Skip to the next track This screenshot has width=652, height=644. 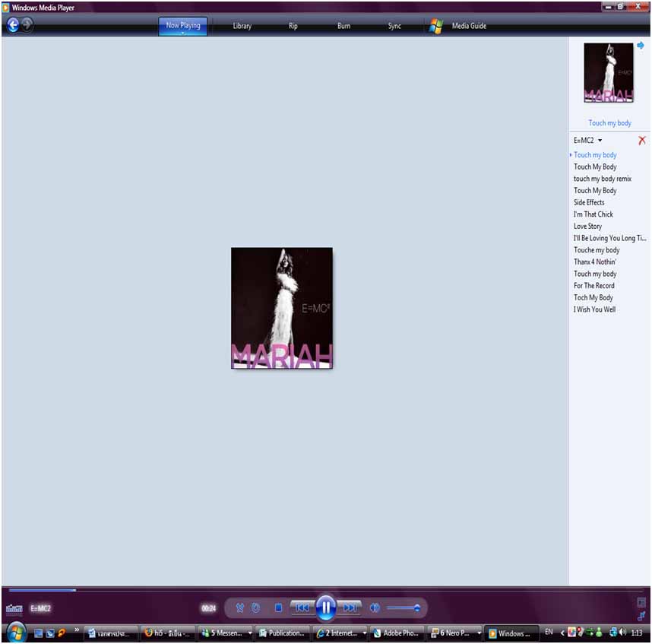350,608
